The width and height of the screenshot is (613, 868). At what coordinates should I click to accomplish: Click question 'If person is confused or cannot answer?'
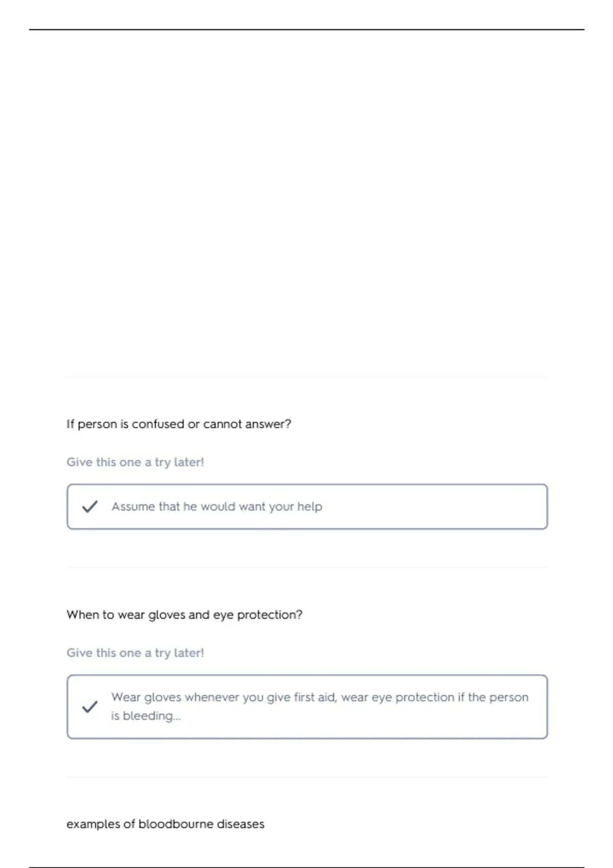pyautogui.click(x=179, y=424)
